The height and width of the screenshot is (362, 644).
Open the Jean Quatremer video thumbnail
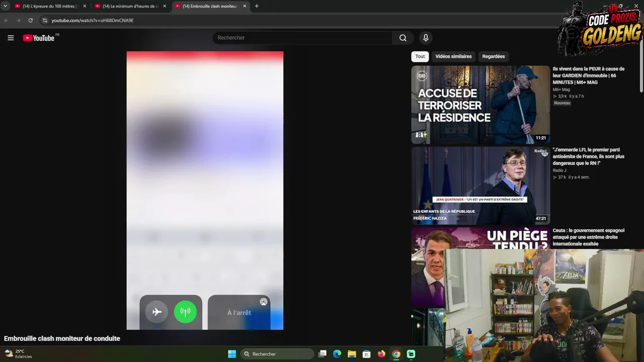(480, 186)
